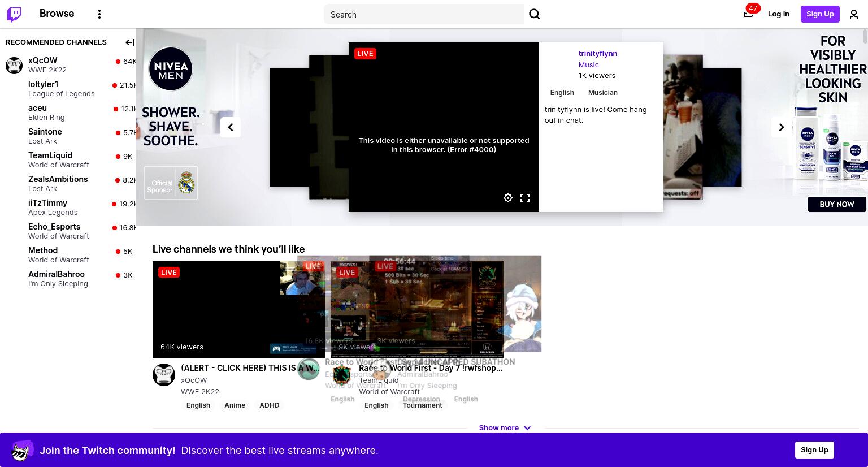868x467 pixels.
Task: Click Log In button
Action: 778,14
